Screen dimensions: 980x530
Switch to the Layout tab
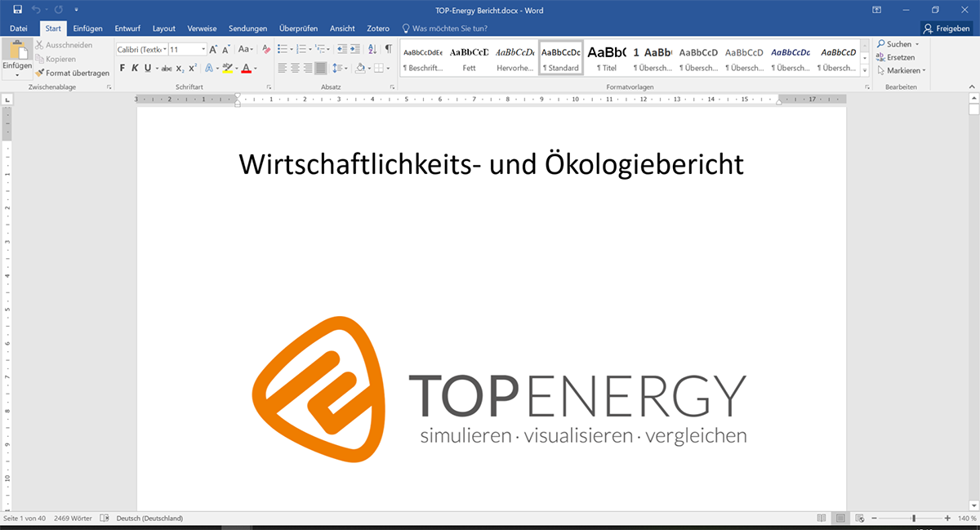[x=164, y=29]
